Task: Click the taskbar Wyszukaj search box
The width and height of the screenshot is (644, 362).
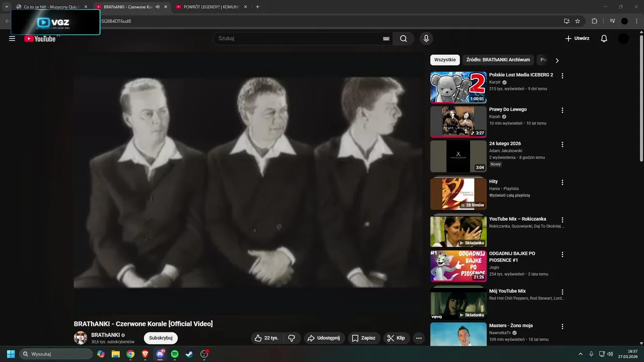Action: (55, 354)
